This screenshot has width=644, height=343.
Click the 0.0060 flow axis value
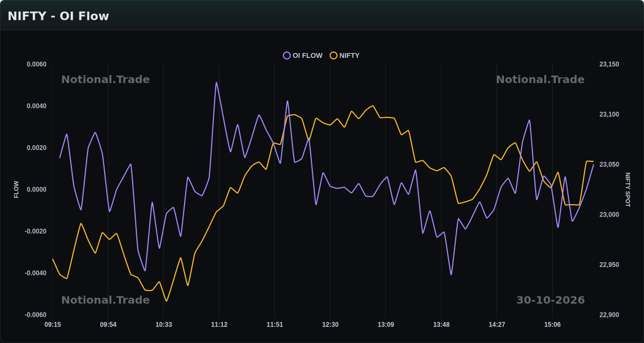pyautogui.click(x=36, y=64)
